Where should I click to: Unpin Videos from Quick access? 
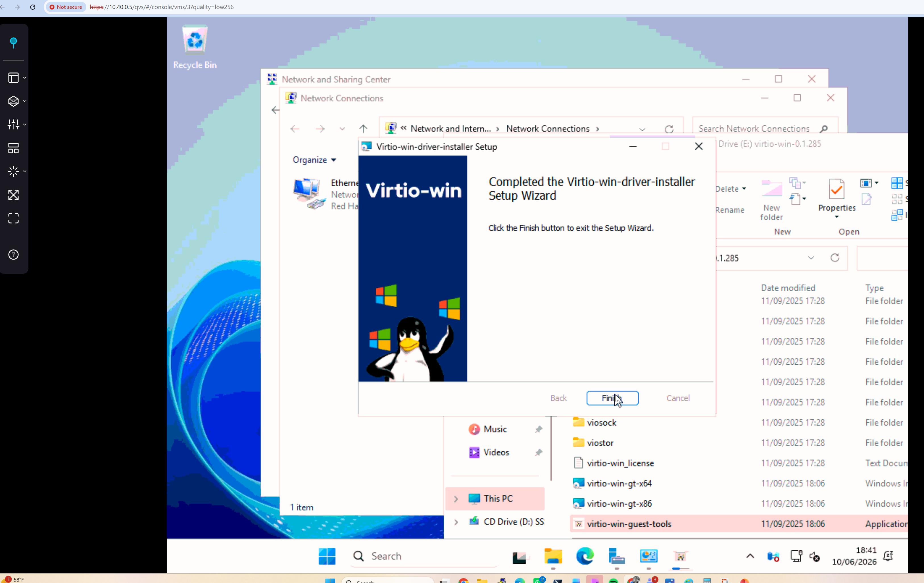[x=538, y=453]
